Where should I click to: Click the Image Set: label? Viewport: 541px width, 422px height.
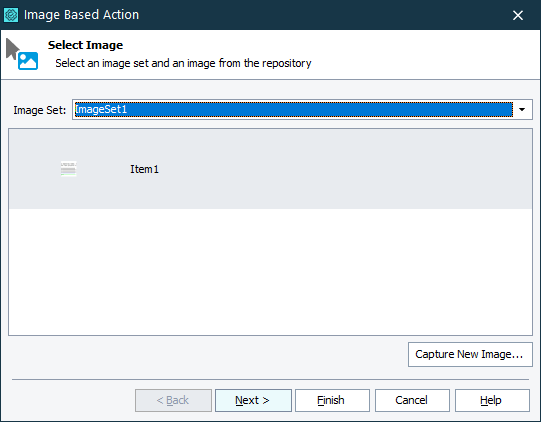[39, 110]
